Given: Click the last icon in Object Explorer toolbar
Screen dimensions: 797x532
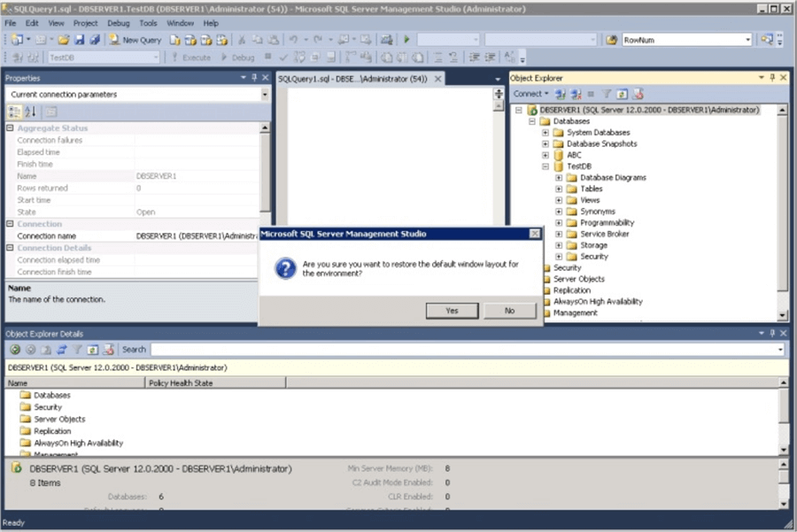Looking at the screenshot, I should click(x=638, y=94).
